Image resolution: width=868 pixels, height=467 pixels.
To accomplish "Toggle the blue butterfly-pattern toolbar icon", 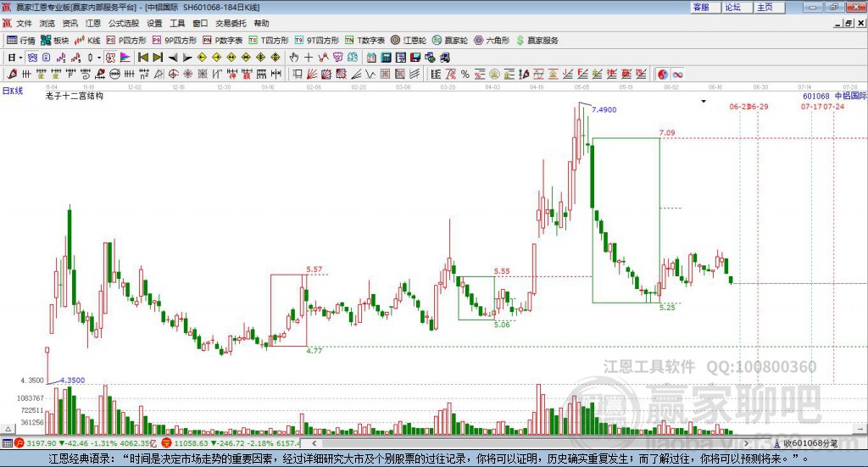I will 33,58.
